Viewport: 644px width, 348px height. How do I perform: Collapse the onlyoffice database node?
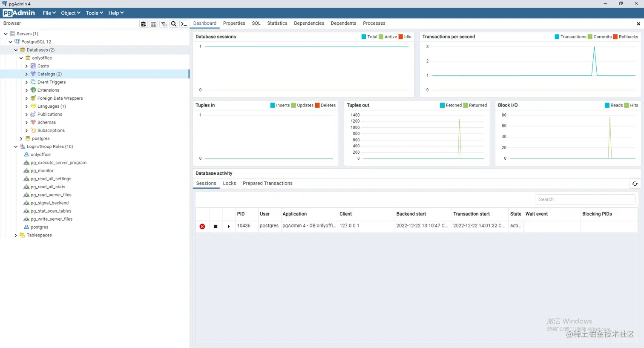coord(21,58)
